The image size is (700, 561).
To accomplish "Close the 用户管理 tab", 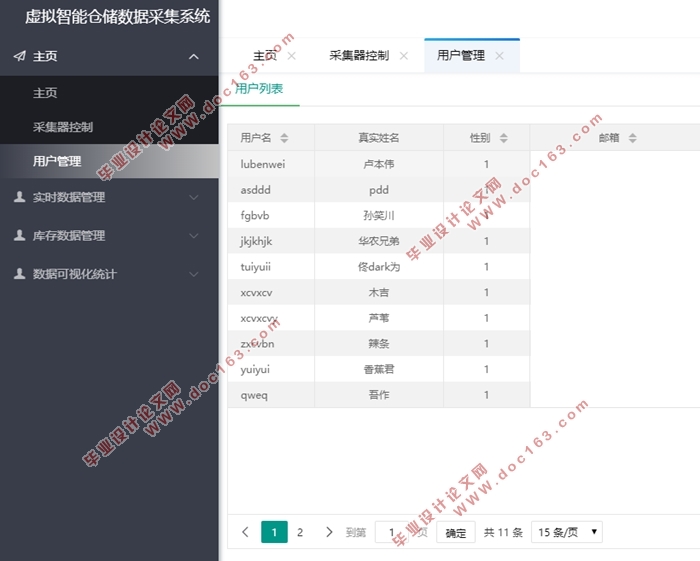I will (x=500, y=56).
